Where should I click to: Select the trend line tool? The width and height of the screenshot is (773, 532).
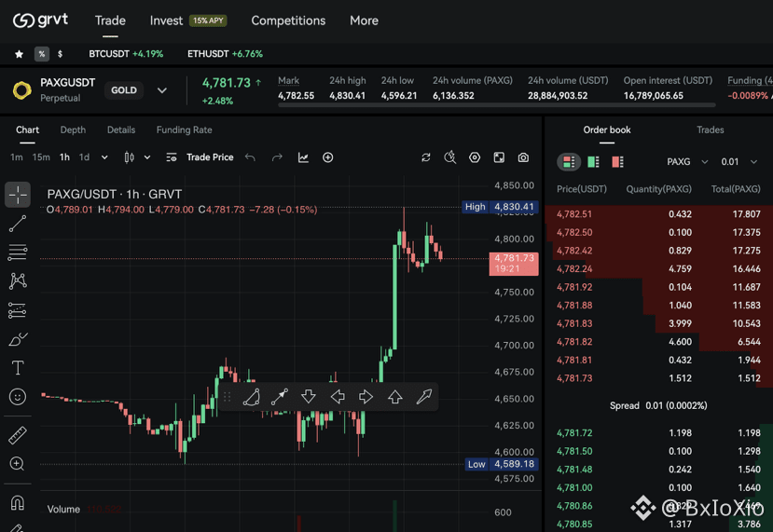18,224
